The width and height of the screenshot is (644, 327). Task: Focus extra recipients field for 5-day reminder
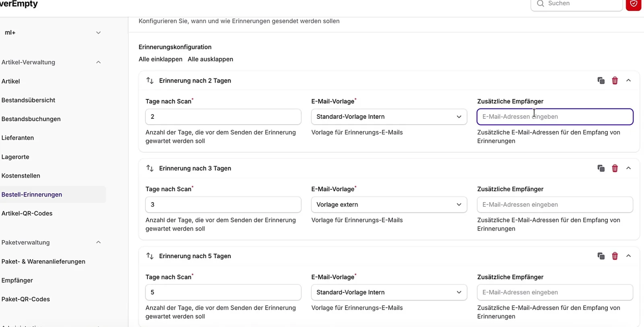[x=555, y=292]
